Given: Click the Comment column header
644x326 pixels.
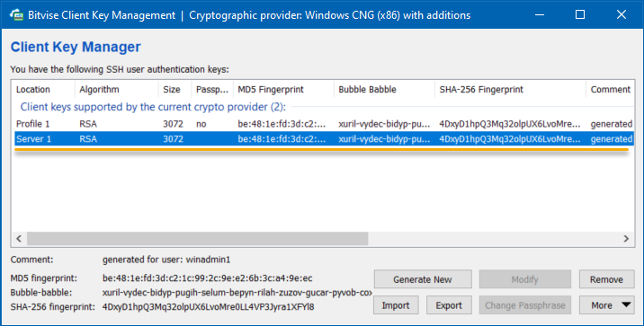Looking at the screenshot, I should pos(610,90).
